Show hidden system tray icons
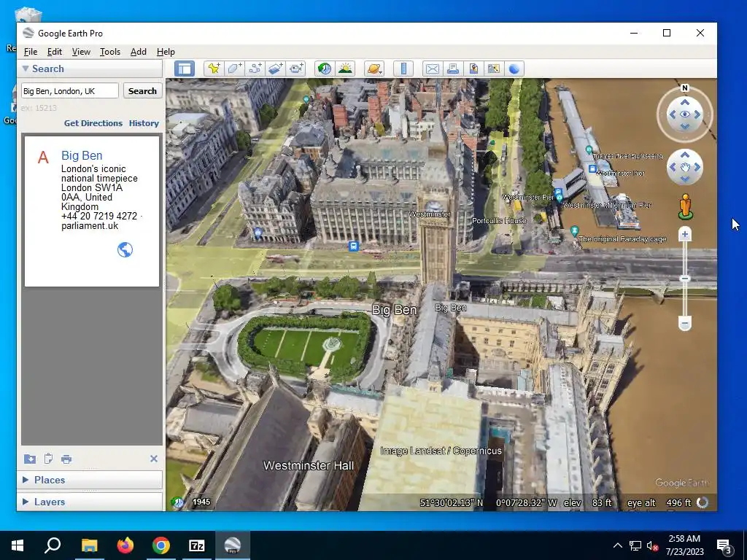 click(617, 545)
